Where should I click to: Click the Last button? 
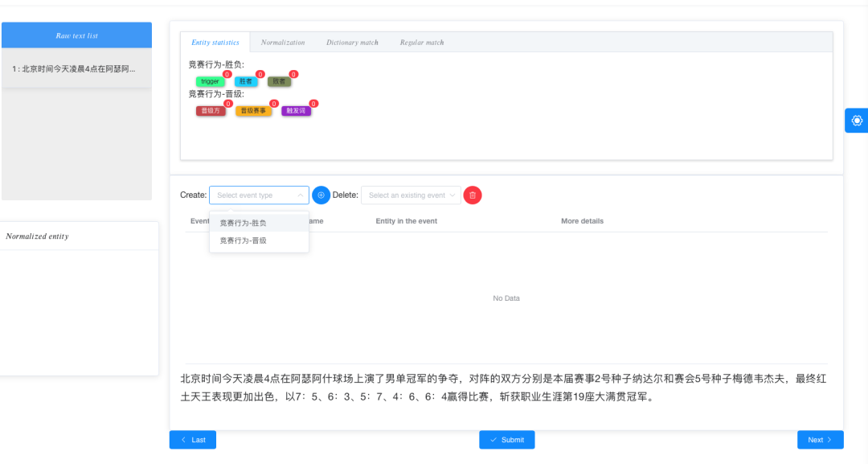(x=192, y=439)
